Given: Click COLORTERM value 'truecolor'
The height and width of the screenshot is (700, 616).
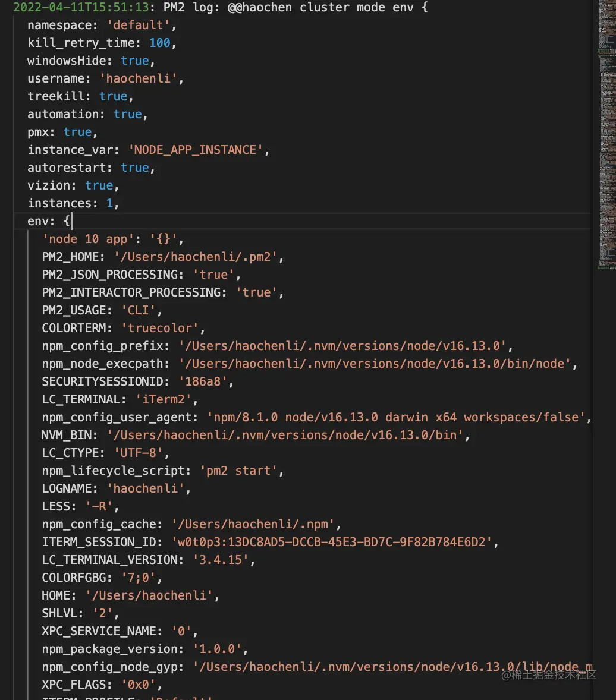Looking at the screenshot, I should [159, 328].
